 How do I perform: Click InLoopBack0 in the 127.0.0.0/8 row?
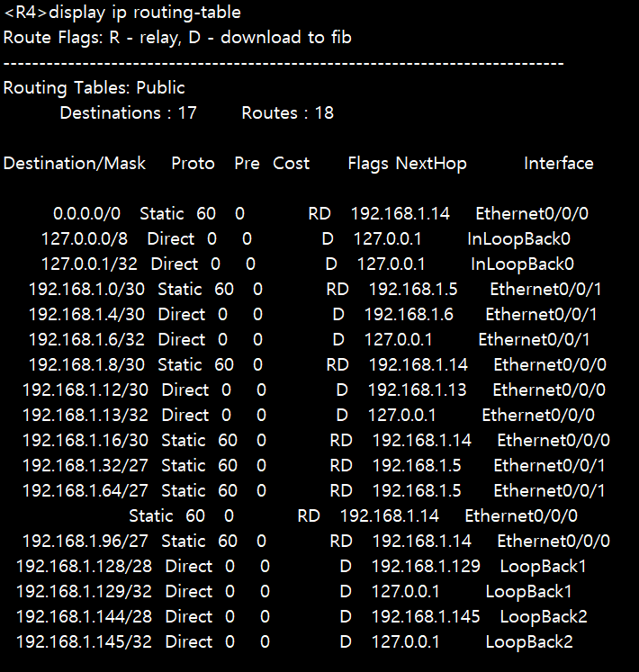point(519,239)
